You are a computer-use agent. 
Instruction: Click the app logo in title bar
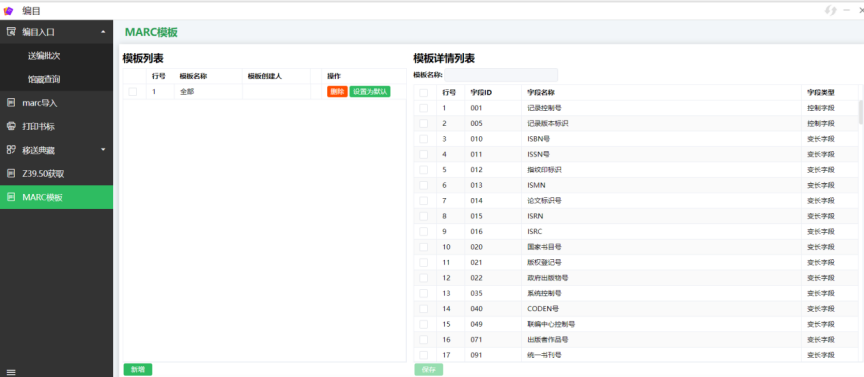point(8,10)
